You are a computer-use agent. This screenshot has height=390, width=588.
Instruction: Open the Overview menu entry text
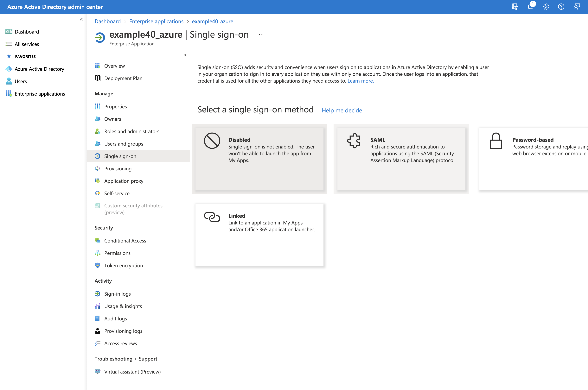coord(114,66)
